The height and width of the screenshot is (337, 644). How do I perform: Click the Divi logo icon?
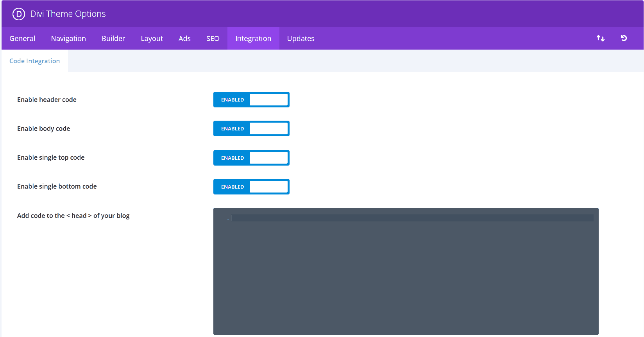pos(18,14)
